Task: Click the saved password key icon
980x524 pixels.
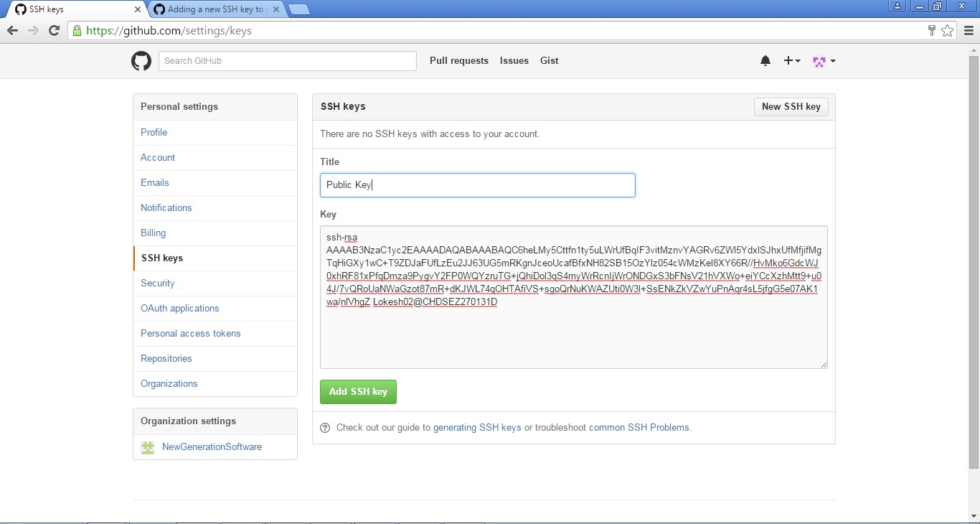Action: (x=932, y=30)
